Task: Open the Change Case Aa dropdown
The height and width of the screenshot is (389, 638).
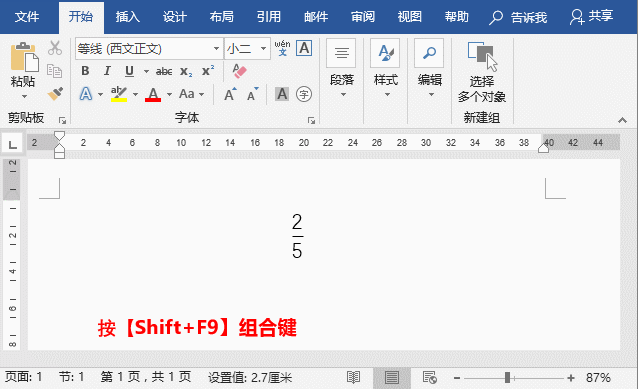Action: [191, 94]
